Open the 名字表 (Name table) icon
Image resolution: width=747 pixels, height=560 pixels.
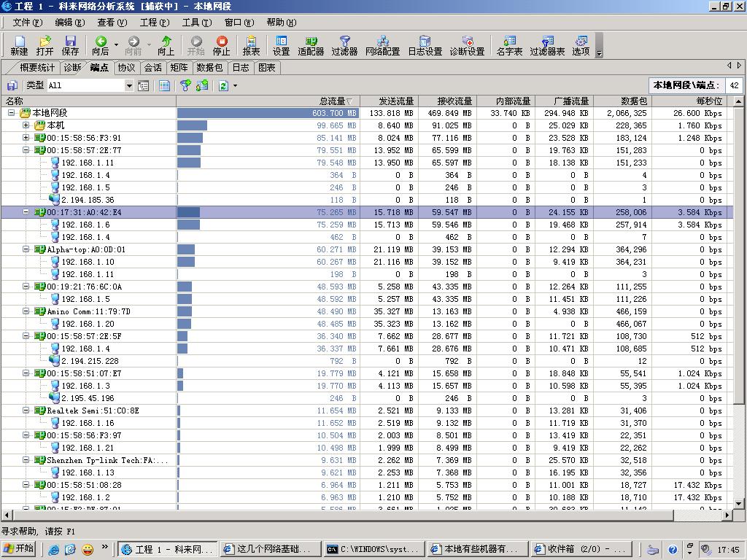[509, 45]
